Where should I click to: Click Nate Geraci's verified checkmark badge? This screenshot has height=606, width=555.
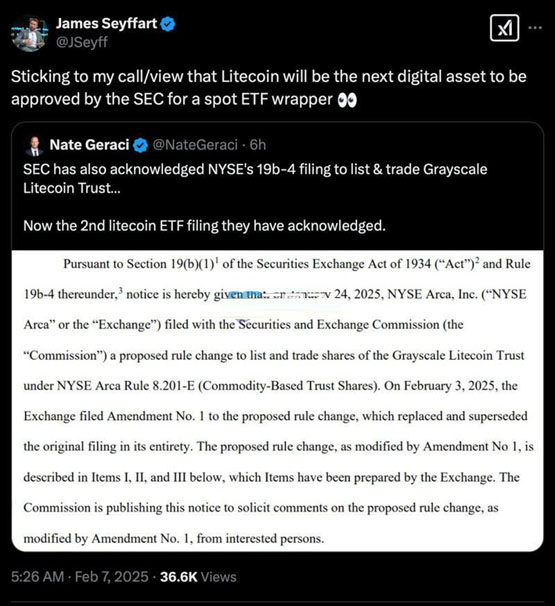[x=140, y=145]
